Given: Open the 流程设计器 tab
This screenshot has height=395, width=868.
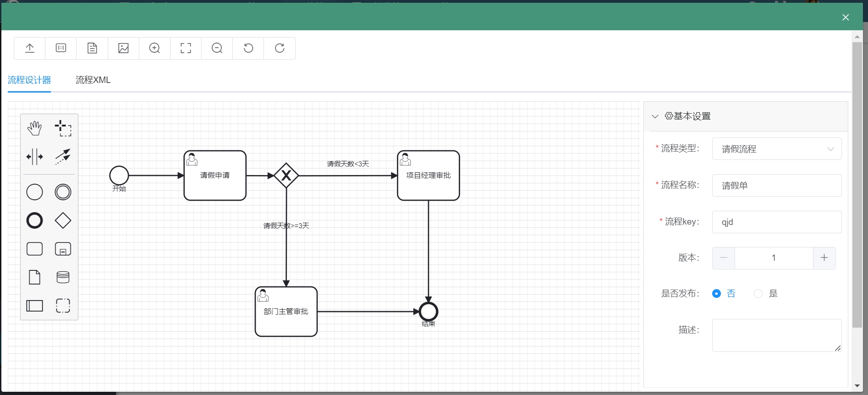Looking at the screenshot, I should click(x=29, y=80).
